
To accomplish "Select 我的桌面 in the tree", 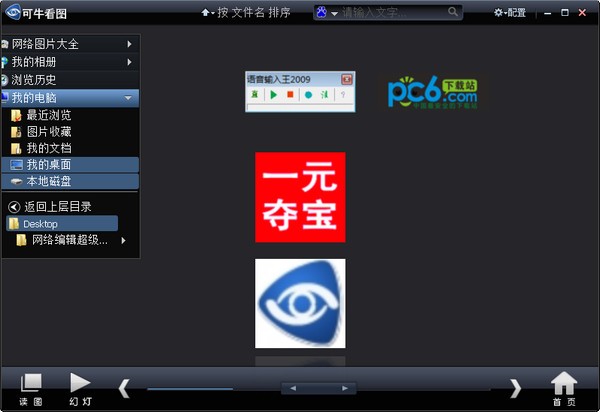I will 70,165.
